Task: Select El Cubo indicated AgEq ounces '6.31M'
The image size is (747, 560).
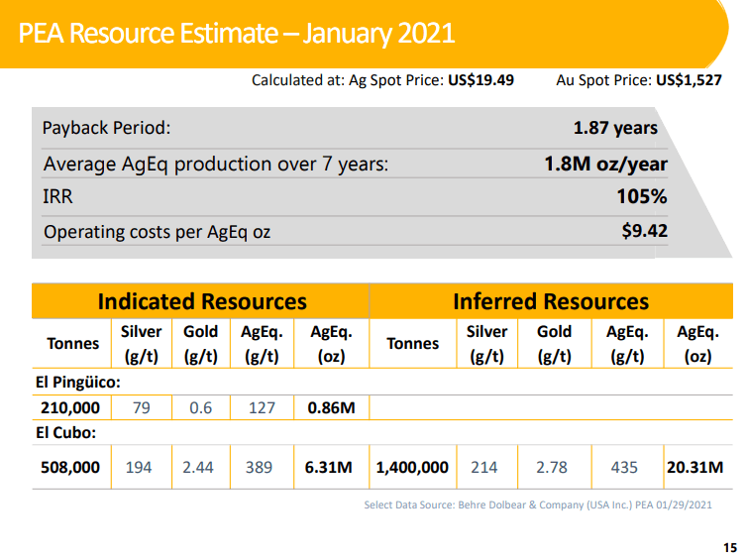Action: pos(328,467)
